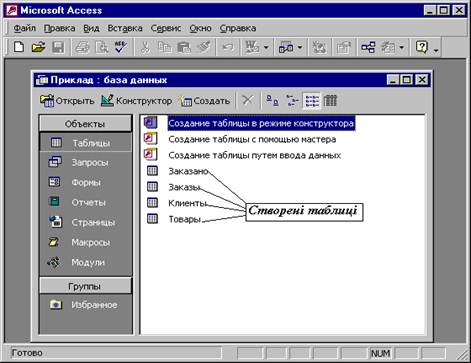Open the Relationships diagram icon
This screenshot has width=471, height=363.
tap(368, 47)
